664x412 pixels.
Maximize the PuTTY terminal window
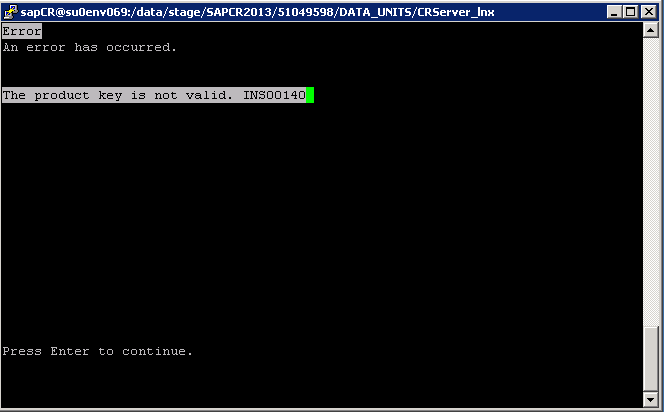[x=630, y=12]
